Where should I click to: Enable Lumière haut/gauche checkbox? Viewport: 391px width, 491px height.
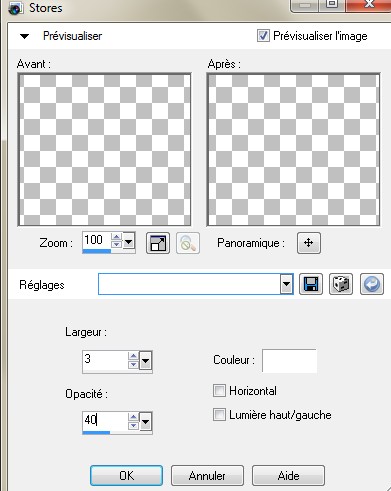tap(219, 415)
